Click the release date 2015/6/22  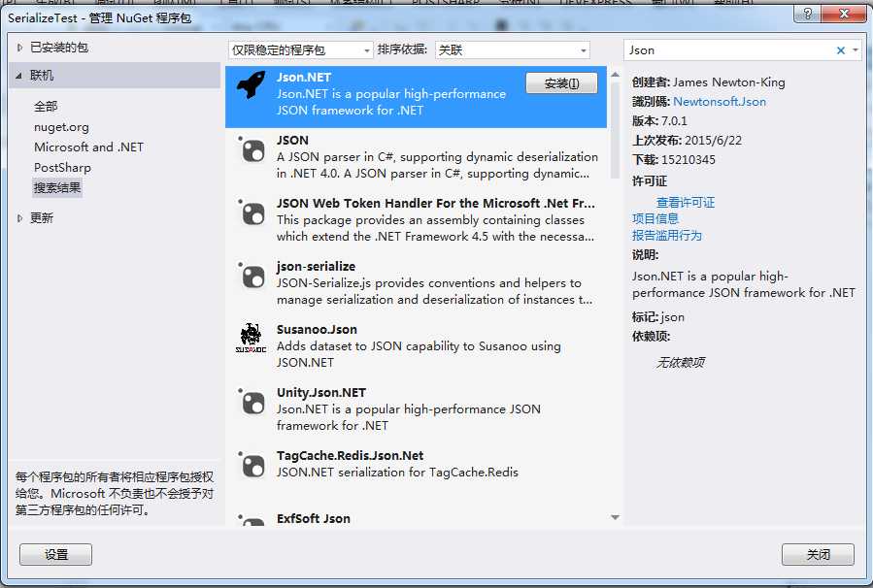713,140
